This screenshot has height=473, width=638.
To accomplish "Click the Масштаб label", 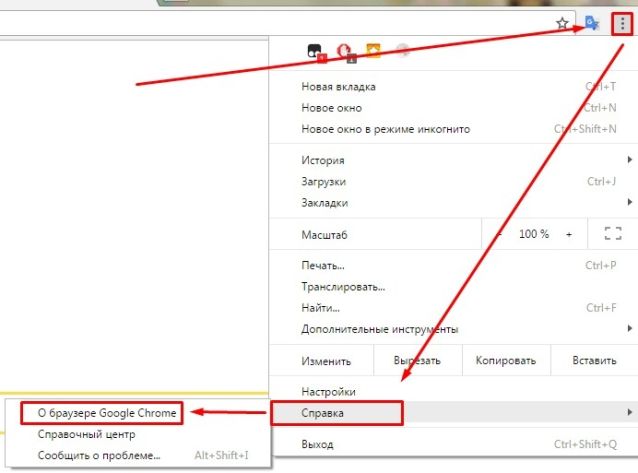I will (x=324, y=235).
